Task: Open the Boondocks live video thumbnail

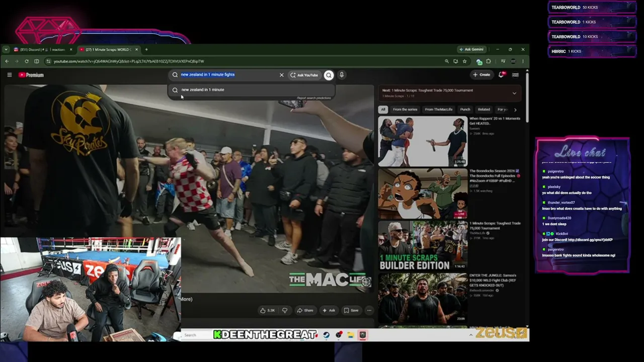Action: 423,194
